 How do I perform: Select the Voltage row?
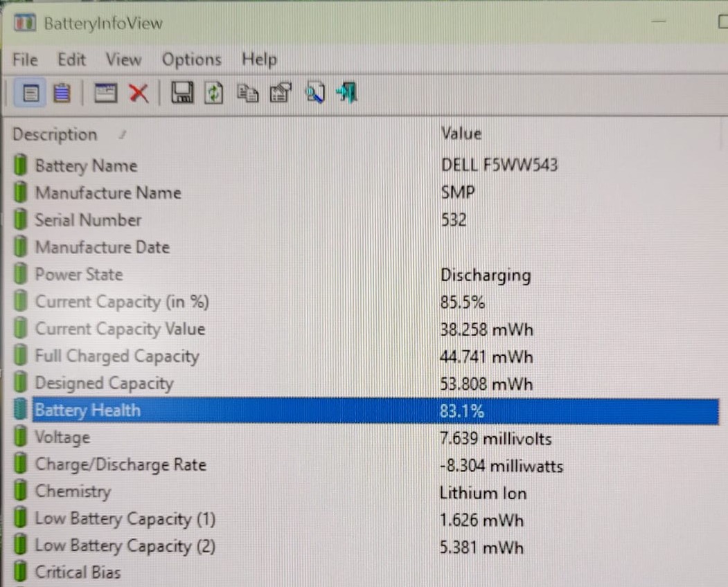point(366,437)
